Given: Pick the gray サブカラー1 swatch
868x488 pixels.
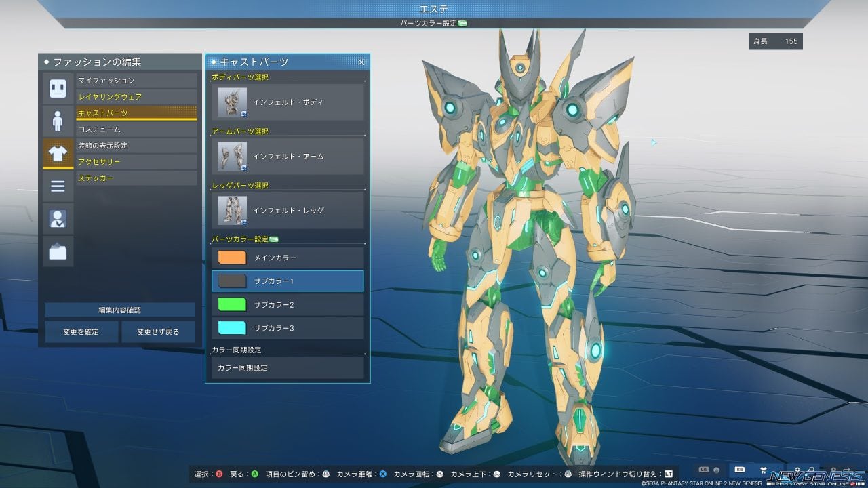Looking at the screenshot, I should (x=232, y=281).
